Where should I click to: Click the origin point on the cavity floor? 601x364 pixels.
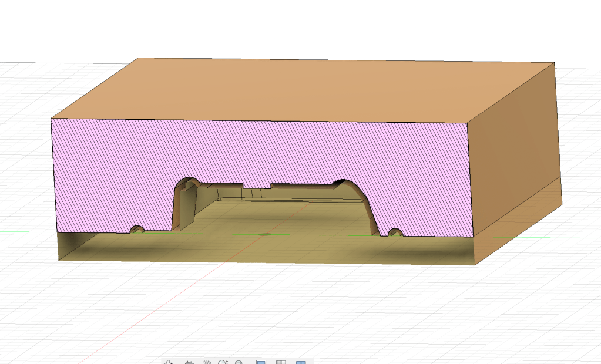[x=265, y=234]
